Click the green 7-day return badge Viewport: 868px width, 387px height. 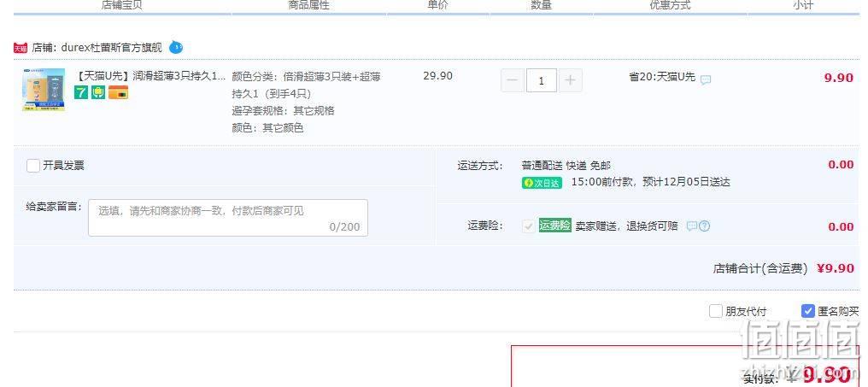pos(81,92)
